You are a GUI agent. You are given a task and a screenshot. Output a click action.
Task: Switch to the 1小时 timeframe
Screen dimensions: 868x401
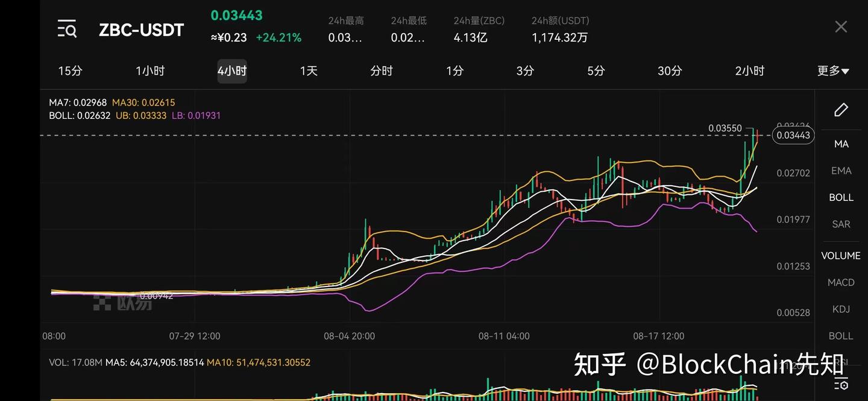coord(150,71)
